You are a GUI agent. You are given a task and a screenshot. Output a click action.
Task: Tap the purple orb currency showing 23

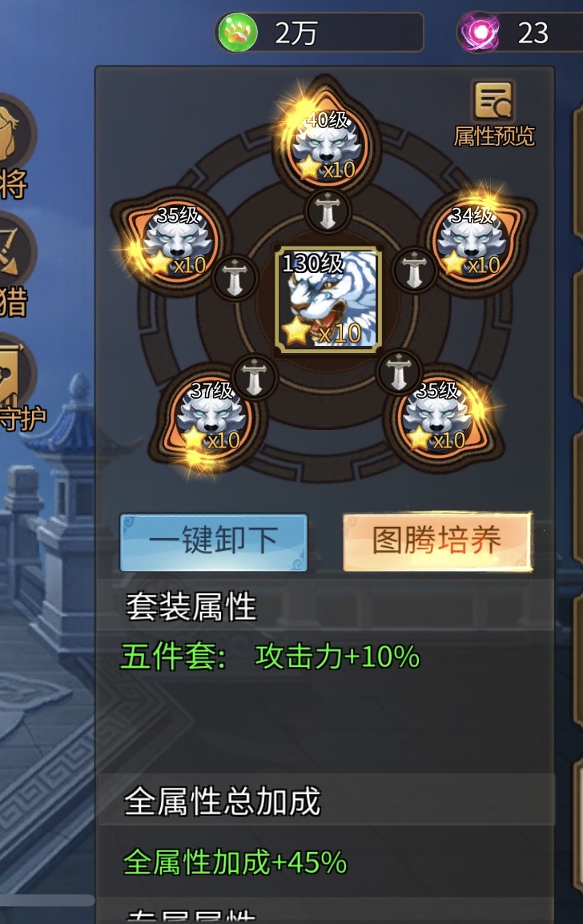(520, 32)
